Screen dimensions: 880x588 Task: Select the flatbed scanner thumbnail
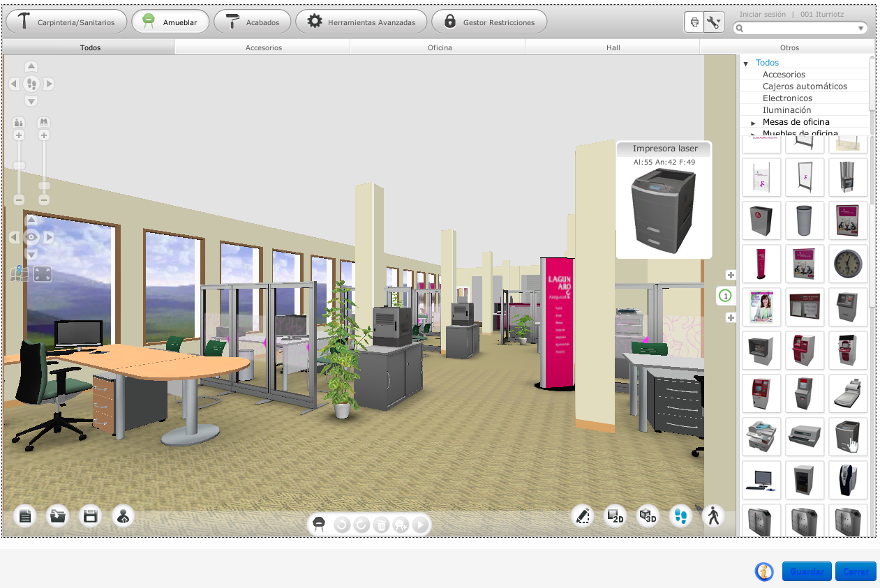848,393
